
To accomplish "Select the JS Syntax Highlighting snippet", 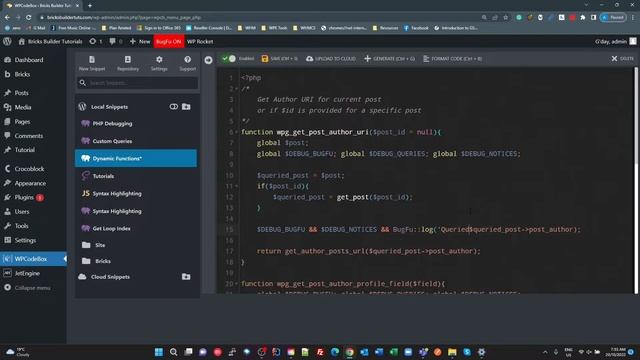I will pyautogui.click(x=136, y=193).
